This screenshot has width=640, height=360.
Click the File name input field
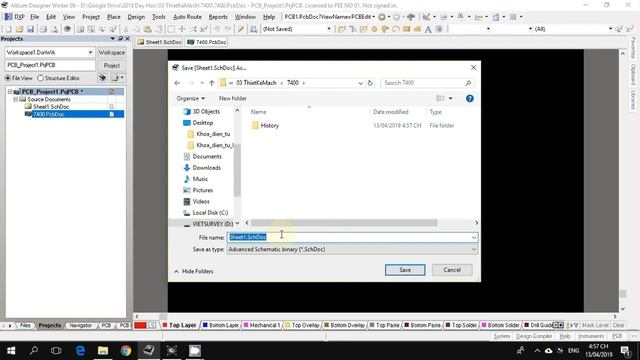[352, 237]
